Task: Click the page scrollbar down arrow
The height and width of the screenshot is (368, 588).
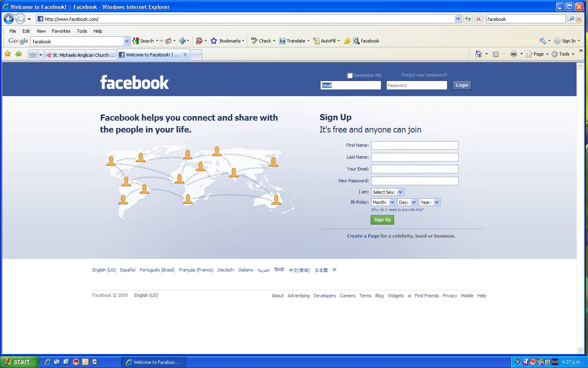Action: pos(580,350)
